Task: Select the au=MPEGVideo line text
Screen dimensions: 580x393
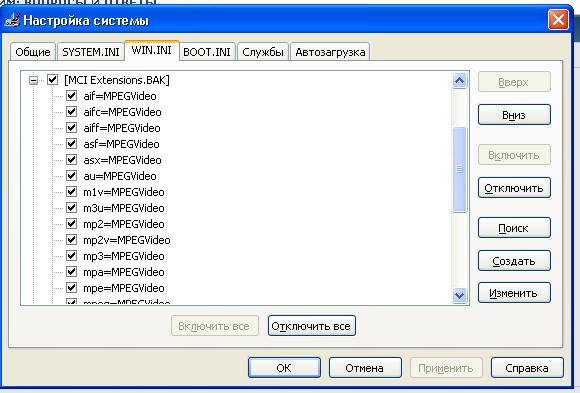Action: 120,176
